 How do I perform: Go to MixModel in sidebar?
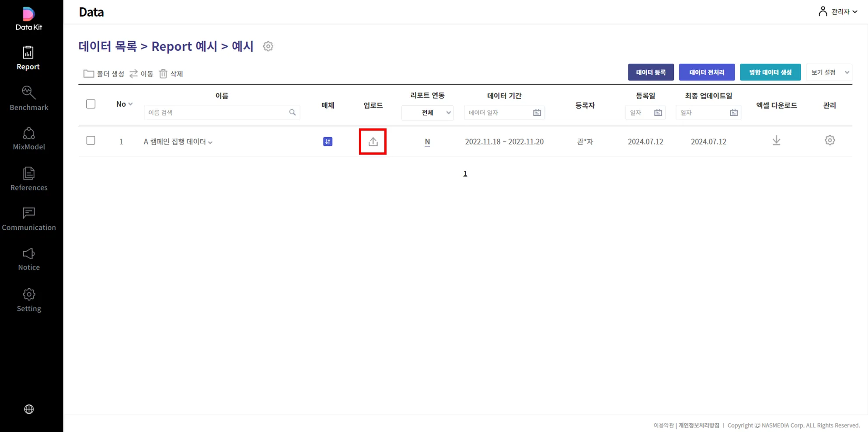(29, 139)
